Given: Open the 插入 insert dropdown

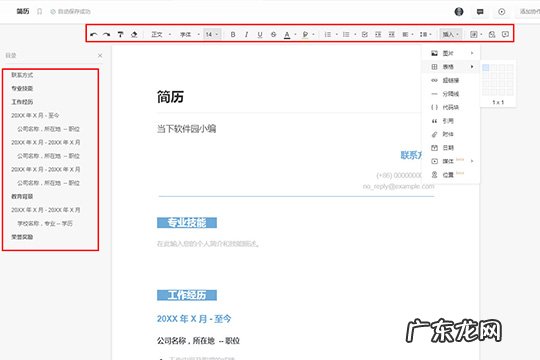Looking at the screenshot, I should [450, 34].
